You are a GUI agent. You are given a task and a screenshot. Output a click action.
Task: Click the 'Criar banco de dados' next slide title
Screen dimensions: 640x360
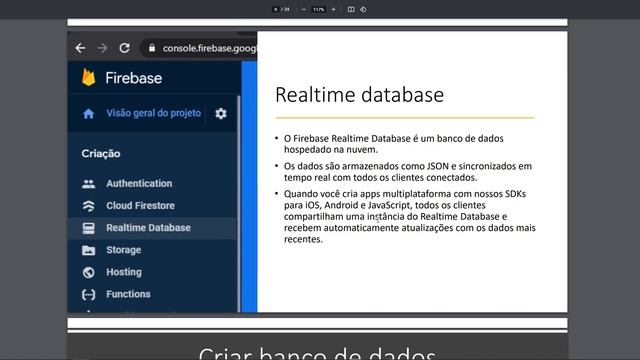pos(317,353)
